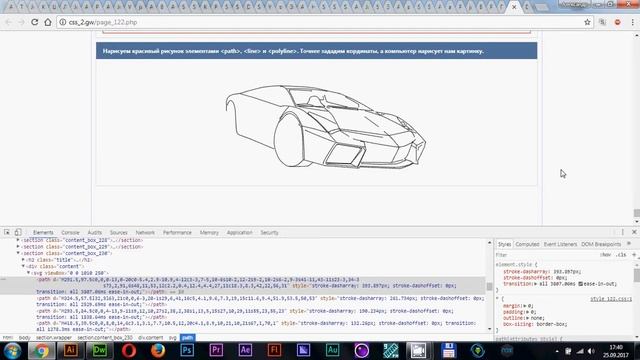Expand the content_box_229 section node
This screenshot has width=640, height=360.
[18, 247]
